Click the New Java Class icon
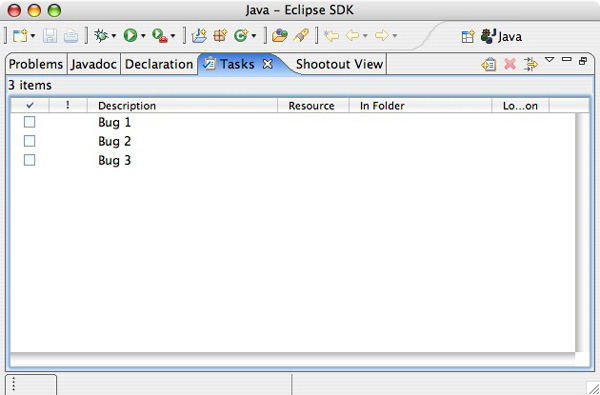This screenshot has height=395, width=600. click(241, 36)
